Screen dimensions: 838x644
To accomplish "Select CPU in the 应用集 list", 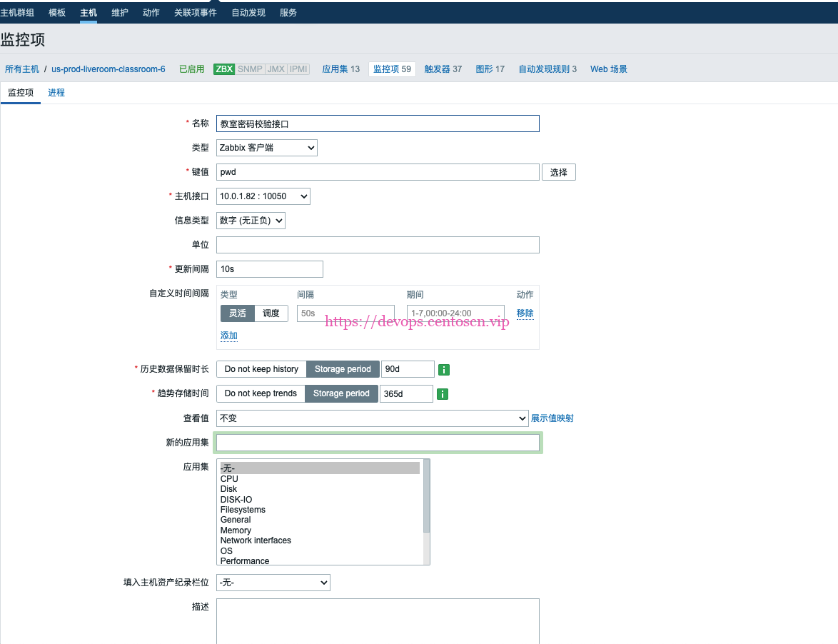I will tap(228, 478).
